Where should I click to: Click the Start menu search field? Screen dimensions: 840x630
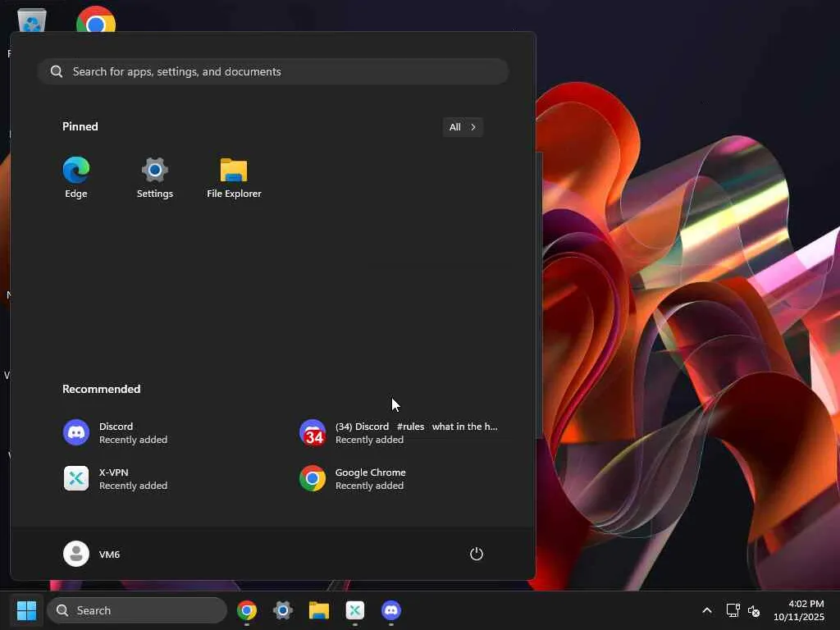tap(273, 71)
